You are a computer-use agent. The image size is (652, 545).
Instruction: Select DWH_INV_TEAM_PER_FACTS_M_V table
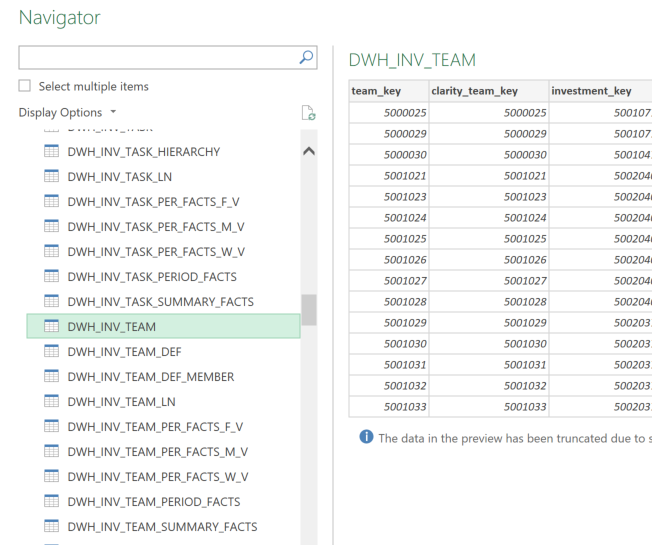point(157,451)
